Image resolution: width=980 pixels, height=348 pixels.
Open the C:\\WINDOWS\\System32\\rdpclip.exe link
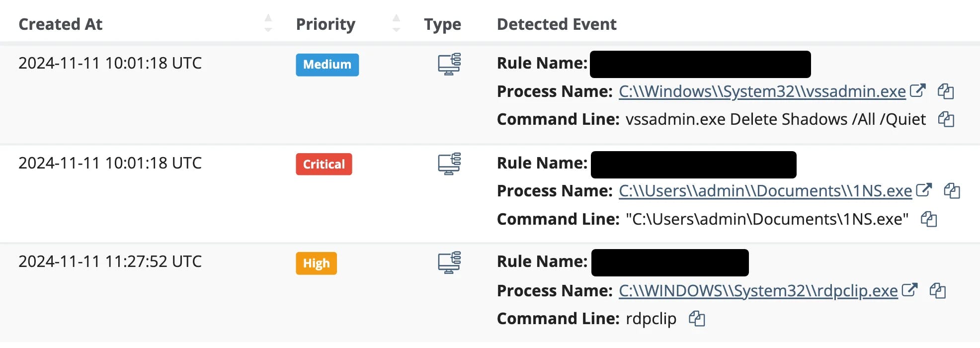758,291
